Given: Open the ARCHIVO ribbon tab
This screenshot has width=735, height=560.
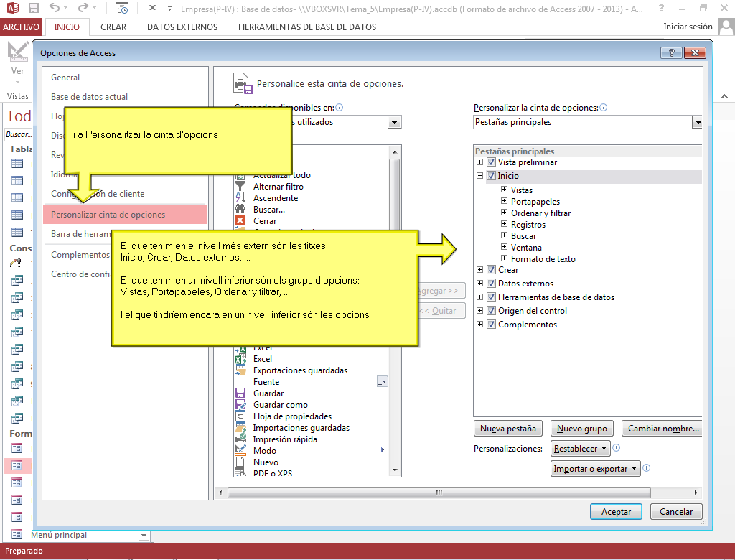Looking at the screenshot, I should tap(21, 27).
